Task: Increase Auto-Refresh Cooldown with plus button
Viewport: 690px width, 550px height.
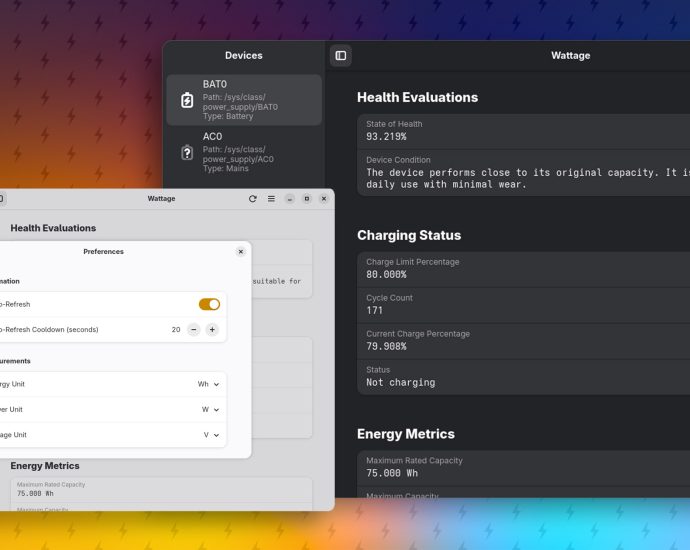Action: click(212, 330)
